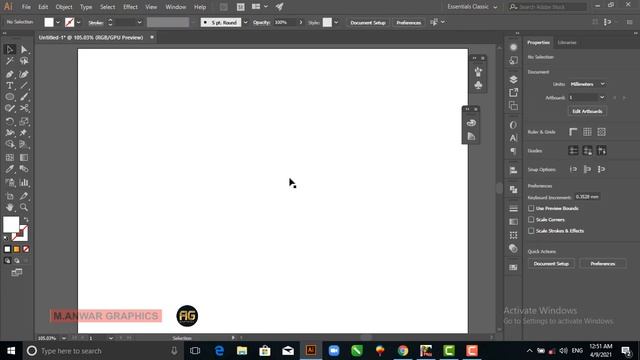Select the Scissors tool
This screenshot has width=640, height=360.
coord(24,109)
